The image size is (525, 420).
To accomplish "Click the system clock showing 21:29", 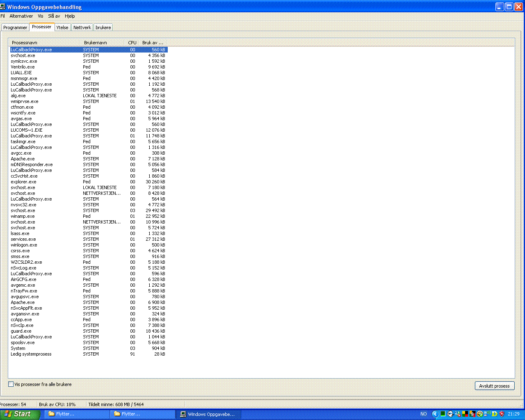I will tap(514, 414).
